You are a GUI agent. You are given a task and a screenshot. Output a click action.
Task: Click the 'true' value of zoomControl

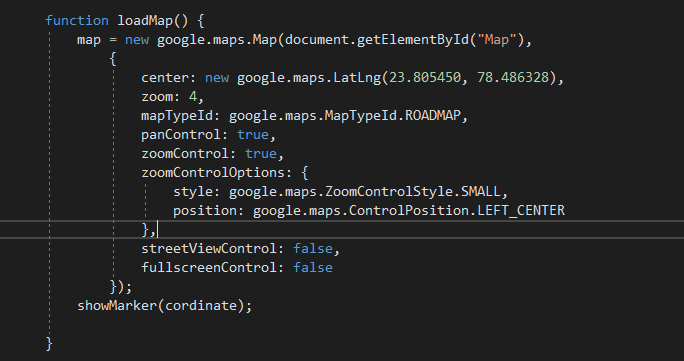(260, 154)
